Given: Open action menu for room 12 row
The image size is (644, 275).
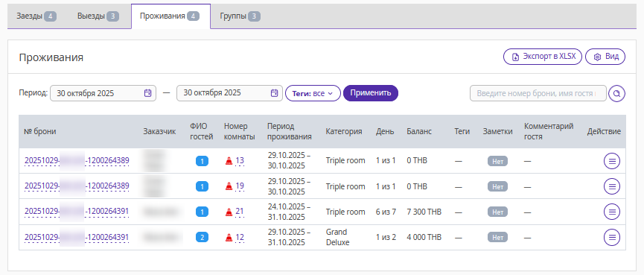Looking at the screenshot, I should click(x=612, y=238).
